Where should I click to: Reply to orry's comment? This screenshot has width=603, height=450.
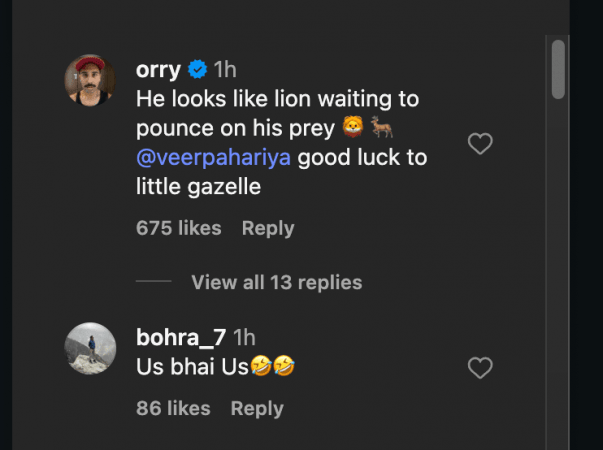[x=267, y=228]
